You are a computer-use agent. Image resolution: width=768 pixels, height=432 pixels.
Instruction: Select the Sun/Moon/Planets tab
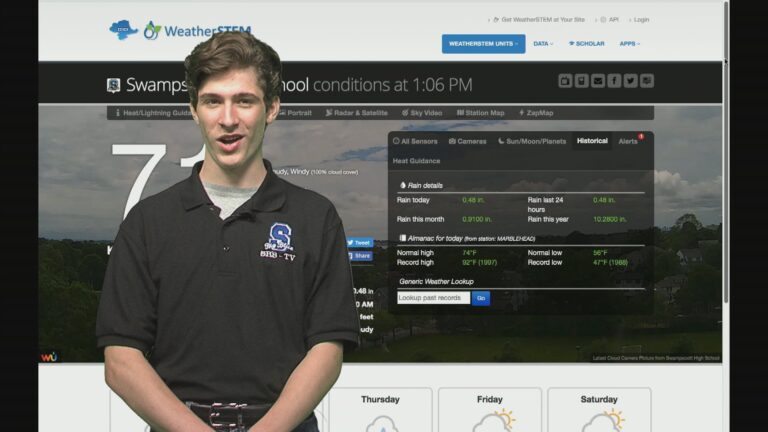coord(532,141)
